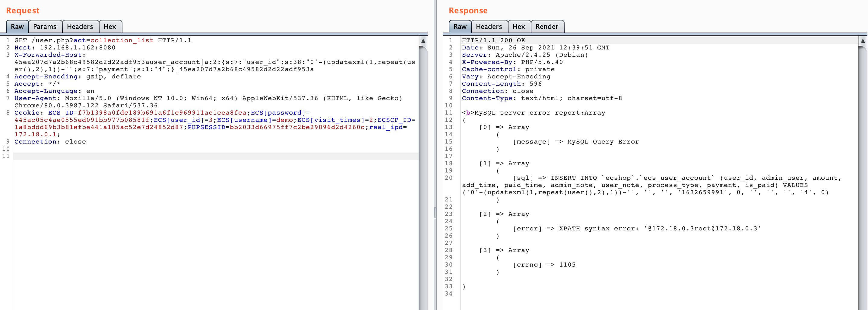Image resolution: width=868 pixels, height=310 pixels.
Task: Click the Response panel title
Action: 468,11
